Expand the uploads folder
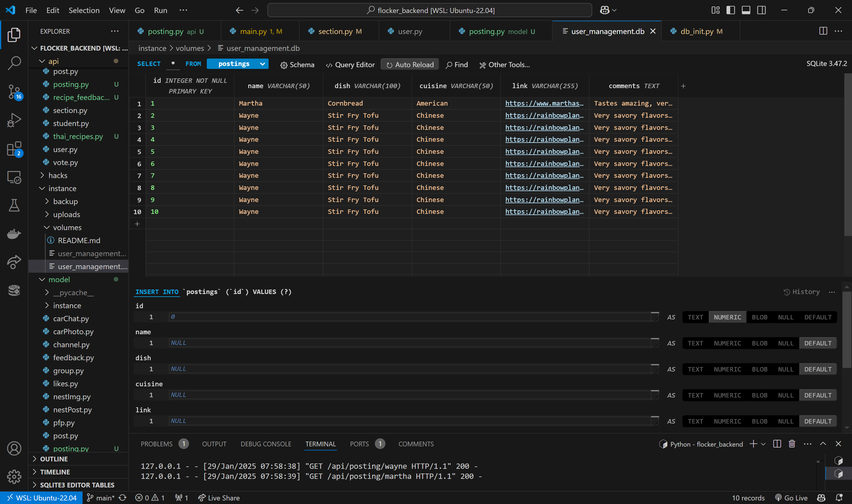This screenshot has width=852, height=504. (47, 214)
